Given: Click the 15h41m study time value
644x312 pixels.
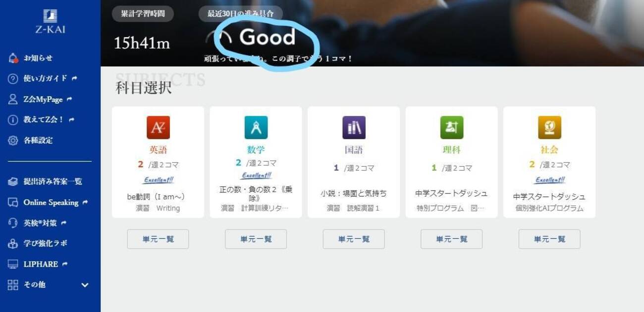Looking at the screenshot, I should tap(142, 43).
